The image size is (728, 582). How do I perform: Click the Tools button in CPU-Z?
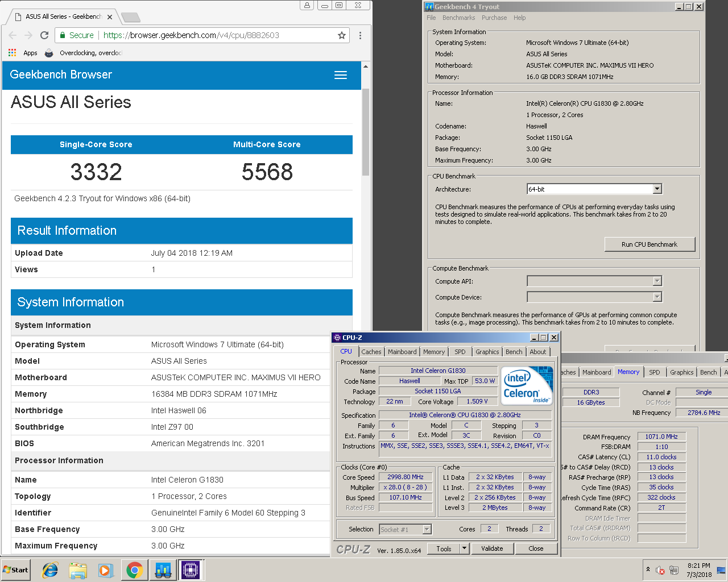click(x=444, y=548)
